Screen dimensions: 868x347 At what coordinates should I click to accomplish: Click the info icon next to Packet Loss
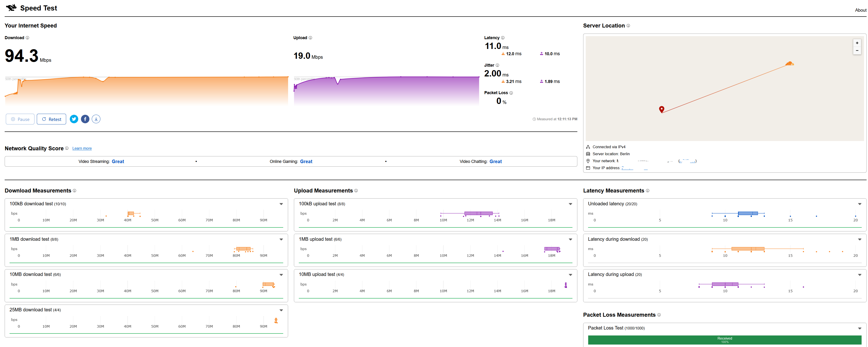(511, 93)
